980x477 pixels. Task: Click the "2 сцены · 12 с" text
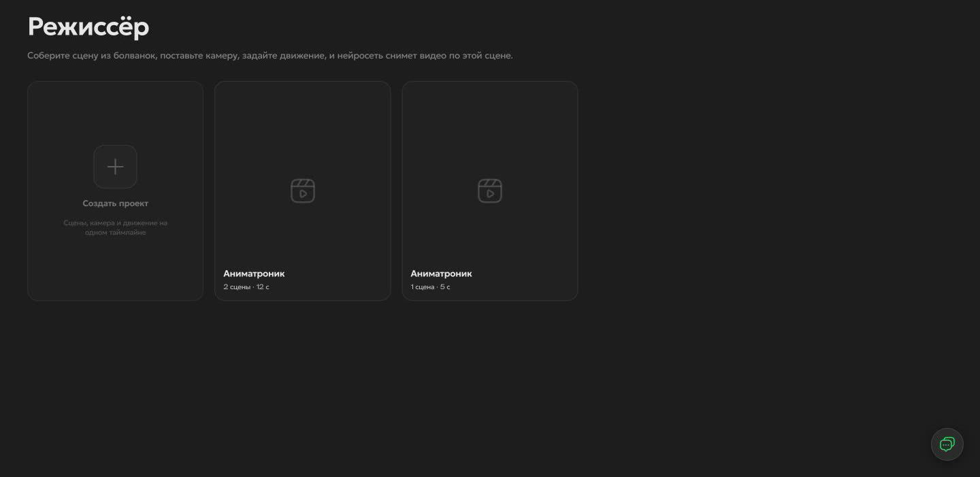[x=246, y=287]
